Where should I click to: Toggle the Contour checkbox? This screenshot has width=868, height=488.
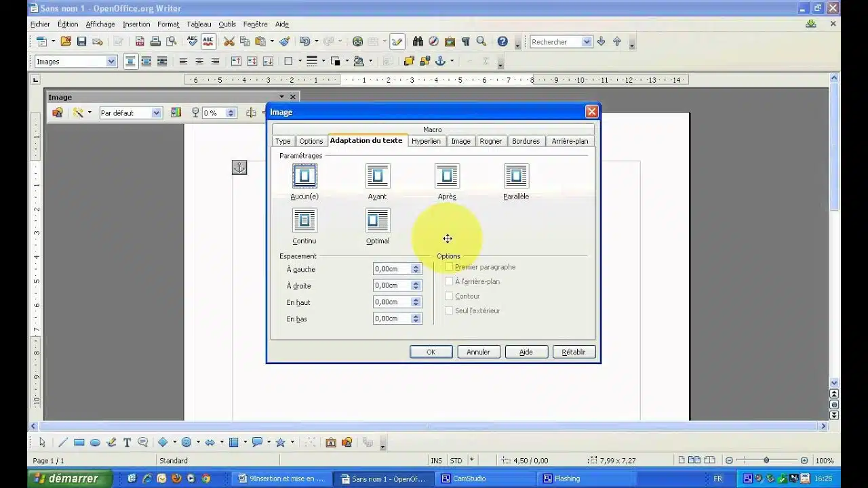point(449,296)
